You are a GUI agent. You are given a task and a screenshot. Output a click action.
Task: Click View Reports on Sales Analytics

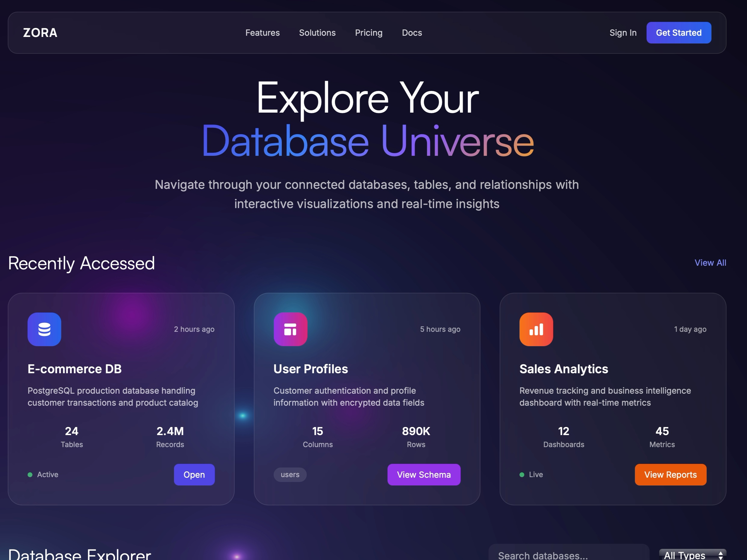click(670, 474)
